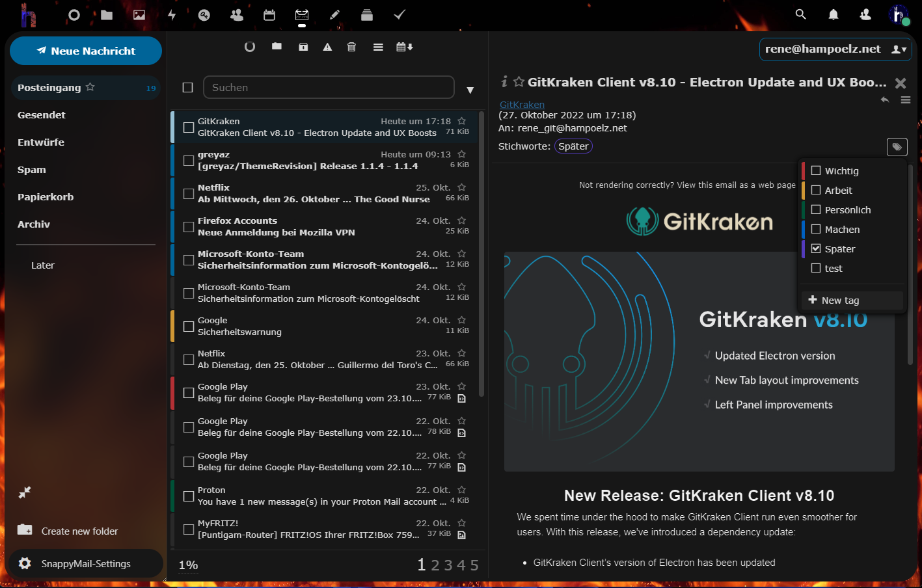Open the Mail app in app bar
Image resolution: width=922 pixels, height=588 pixels.
(302, 15)
